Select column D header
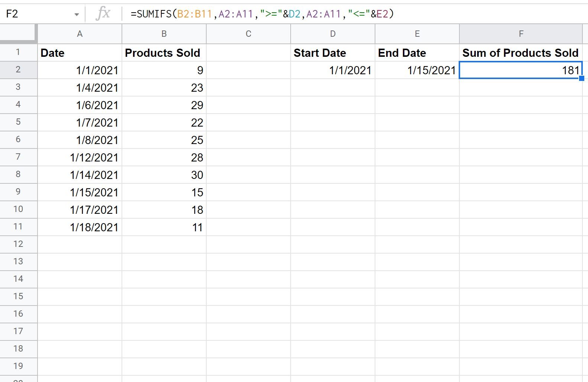This screenshot has height=382, width=588. [333, 34]
